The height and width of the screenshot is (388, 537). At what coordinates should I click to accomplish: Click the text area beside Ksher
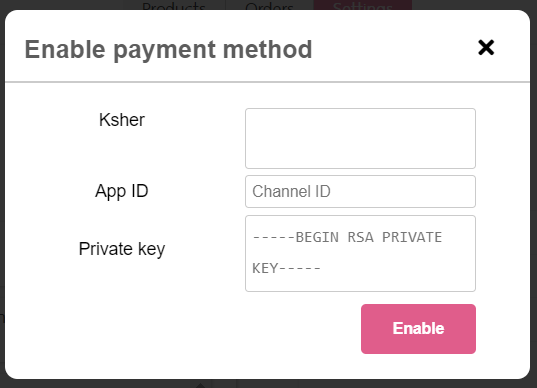360,138
